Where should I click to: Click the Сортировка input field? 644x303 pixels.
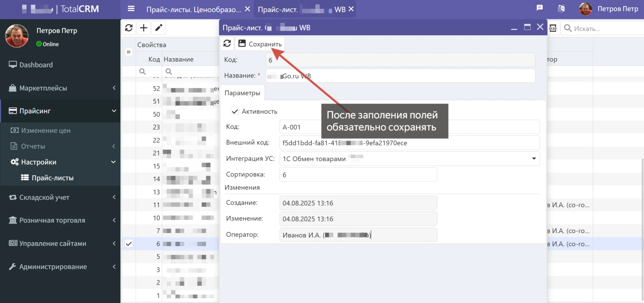(x=358, y=175)
